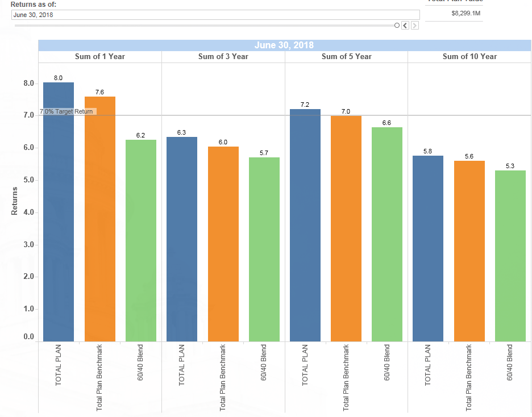Select the 5 Year 60/40 Blend bar (6.6)
Viewport: 532px width, 417px height.
click(387, 234)
